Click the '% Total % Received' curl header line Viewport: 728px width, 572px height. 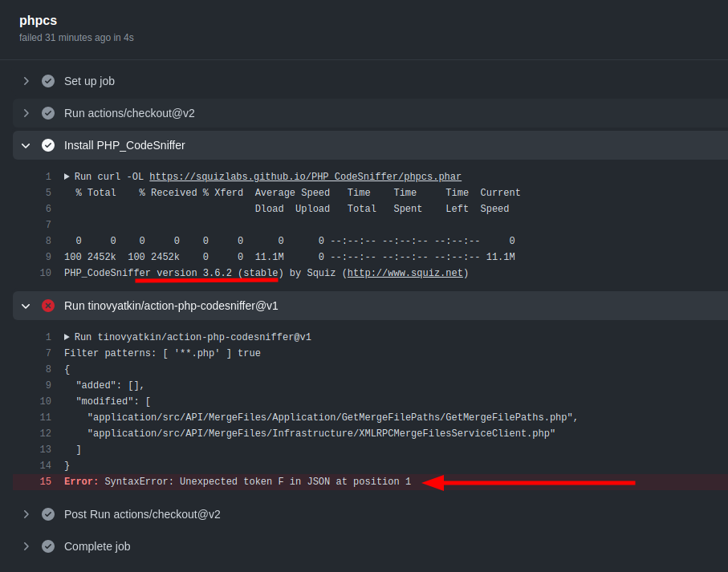298,193
